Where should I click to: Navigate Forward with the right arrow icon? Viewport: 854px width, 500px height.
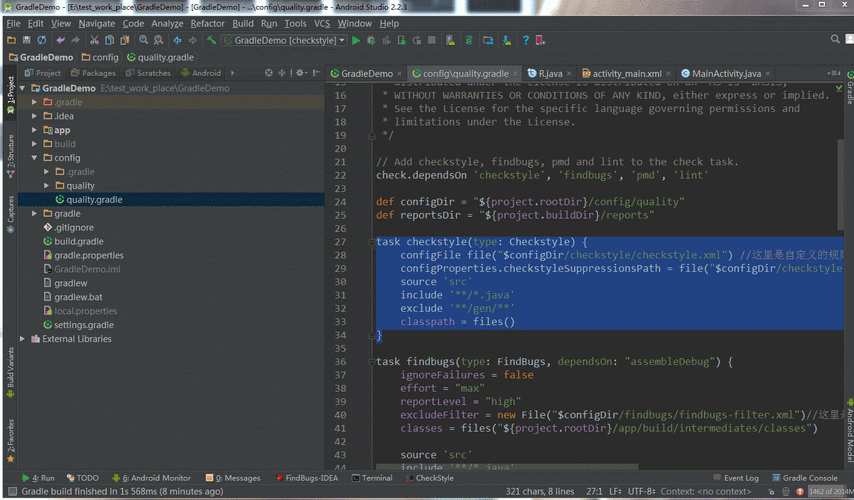[192, 40]
